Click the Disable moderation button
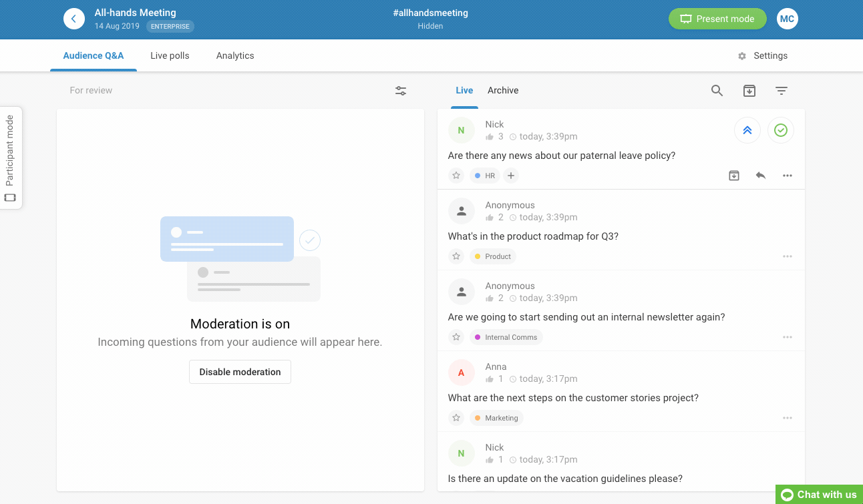863x504 pixels. [240, 372]
